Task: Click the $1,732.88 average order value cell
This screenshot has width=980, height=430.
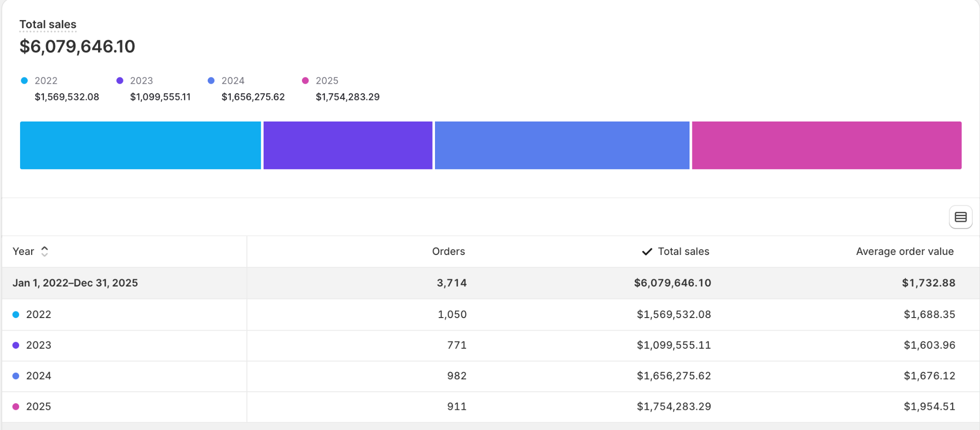Action: tap(929, 283)
